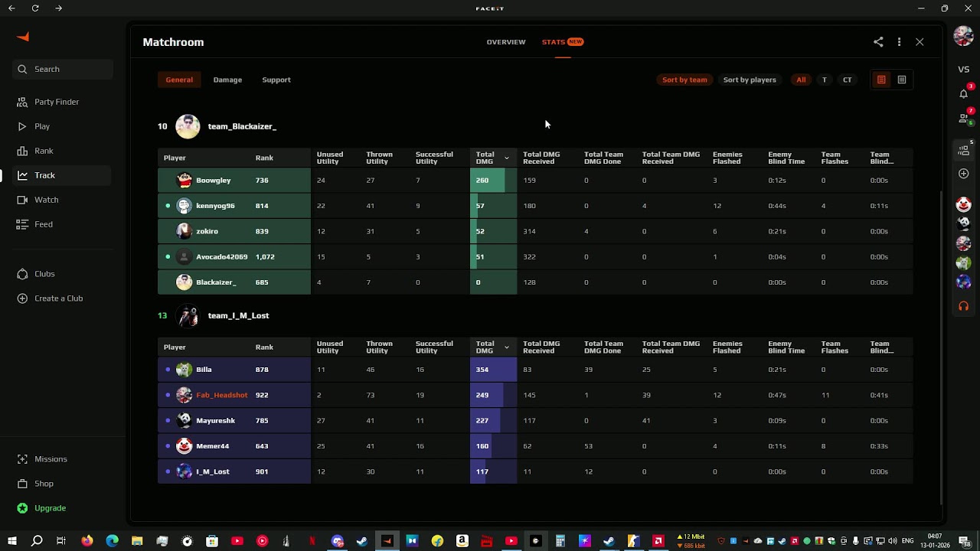Sort team_Blackaizer_ table by Total DMG

point(492,158)
